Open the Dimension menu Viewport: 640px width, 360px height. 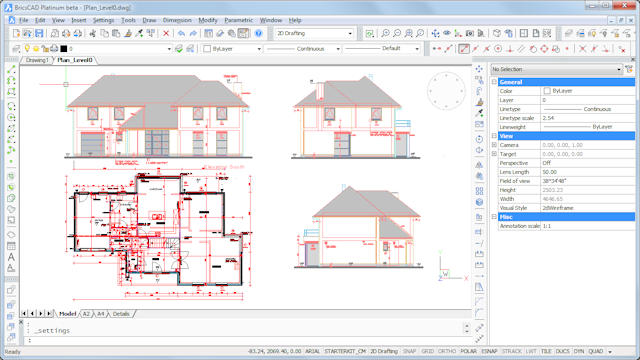click(177, 20)
